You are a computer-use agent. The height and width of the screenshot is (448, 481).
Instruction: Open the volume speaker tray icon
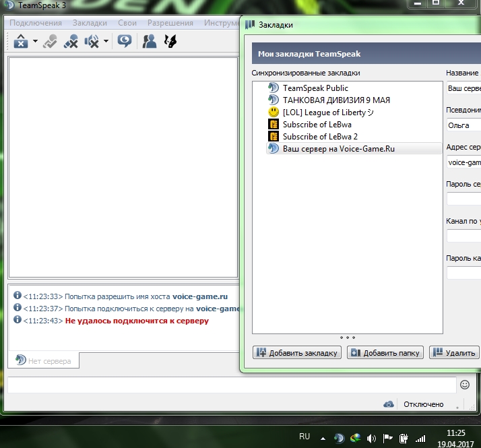tap(371, 439)
